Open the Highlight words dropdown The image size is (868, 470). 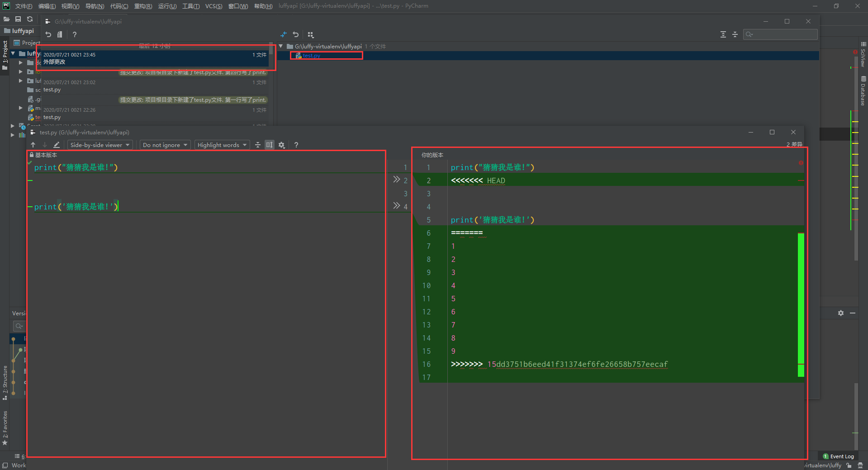click(222, 145)
